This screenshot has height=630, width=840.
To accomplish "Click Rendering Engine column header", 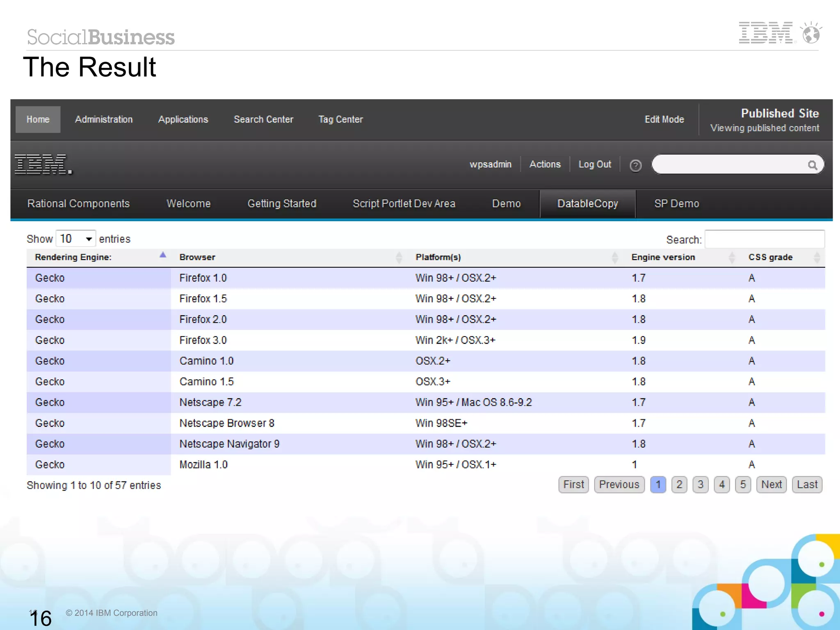I will [x=99, y=257].
